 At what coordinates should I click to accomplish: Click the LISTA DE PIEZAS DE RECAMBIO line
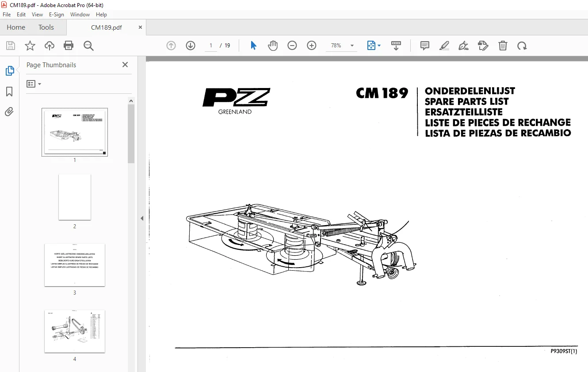[x=498, y=133]
